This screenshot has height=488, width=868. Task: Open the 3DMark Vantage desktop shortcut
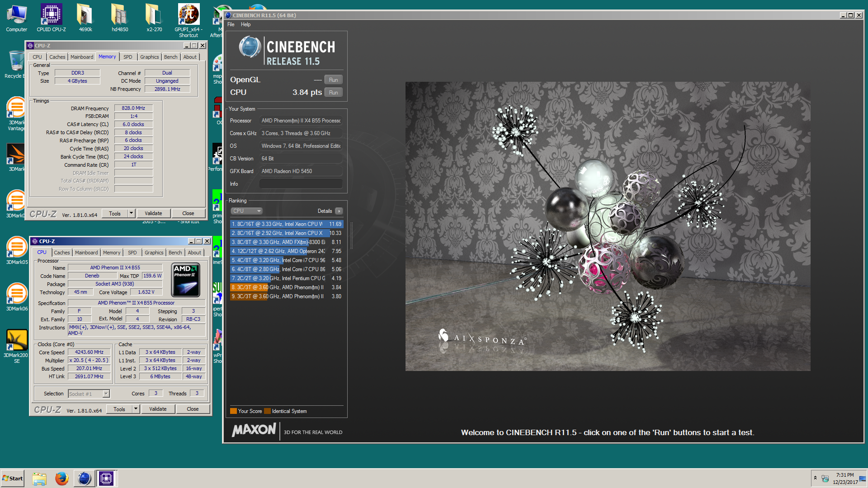(x=17, y=114)
